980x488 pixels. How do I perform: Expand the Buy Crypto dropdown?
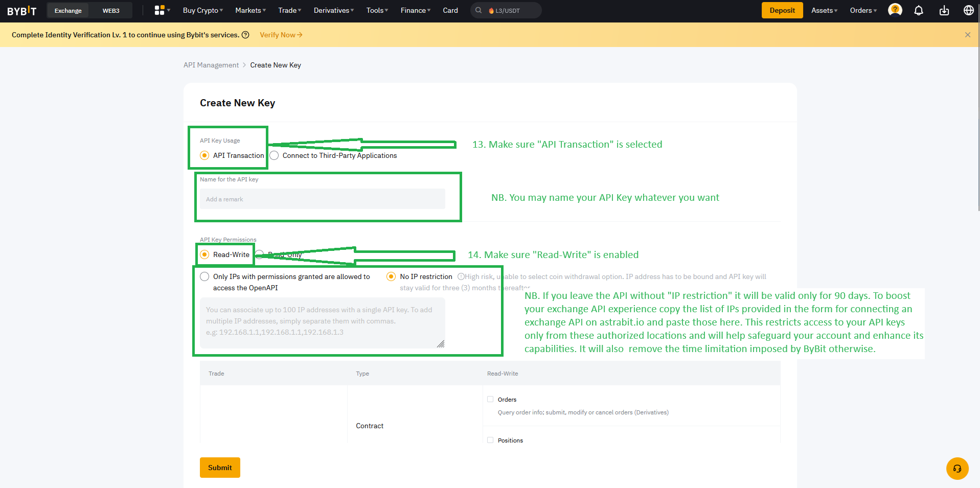203,10
